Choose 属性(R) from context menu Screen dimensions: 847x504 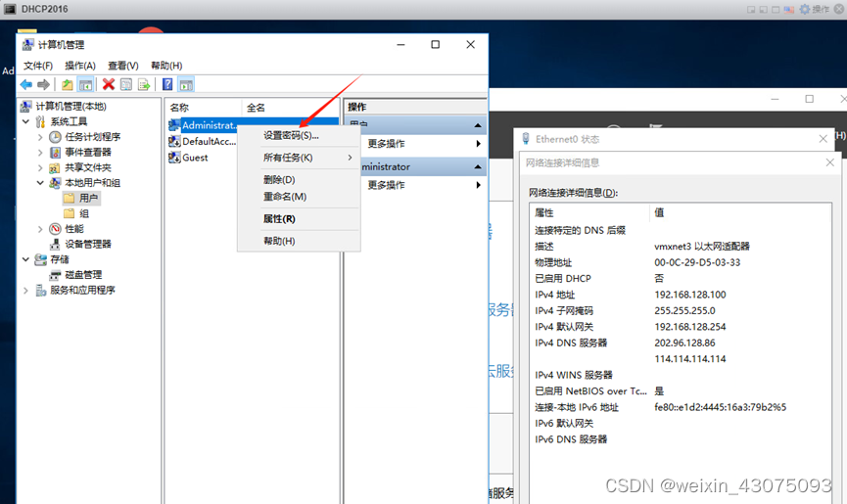pyautogui.click(x=299, y=219)
